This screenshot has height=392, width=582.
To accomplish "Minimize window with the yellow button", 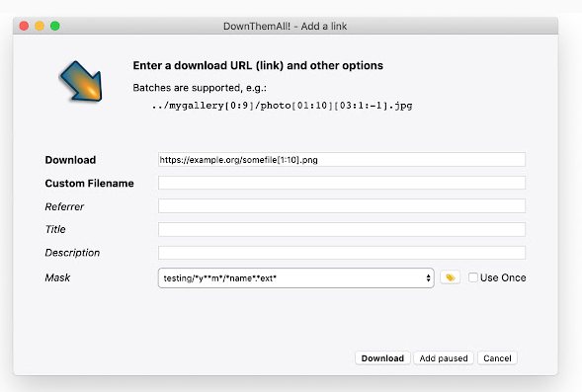I will [x=40, y=26].
